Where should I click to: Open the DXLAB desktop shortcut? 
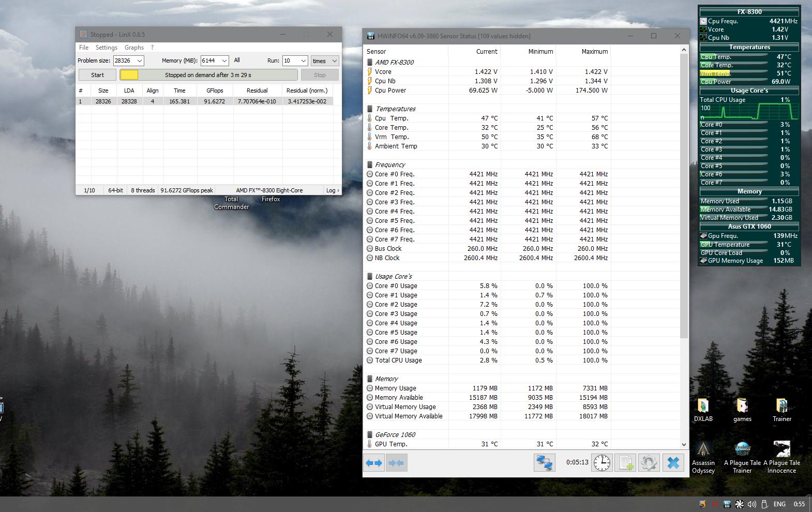[703, 410]
